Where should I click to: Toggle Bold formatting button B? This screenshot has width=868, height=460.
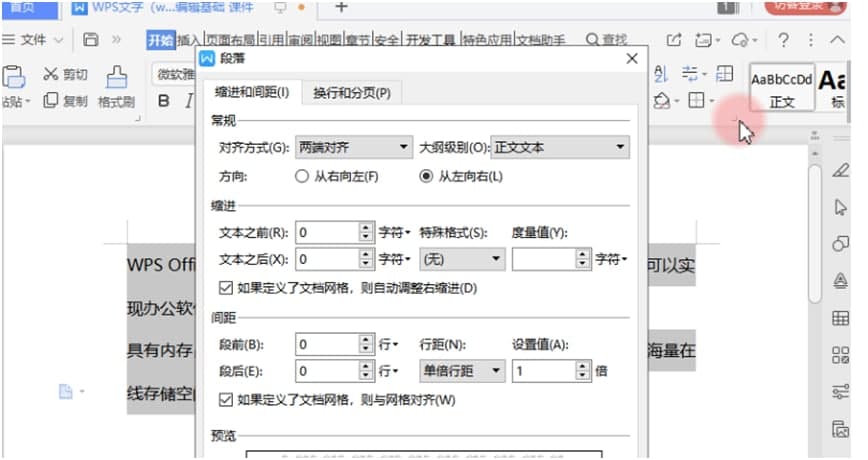(x=164, y=101)
